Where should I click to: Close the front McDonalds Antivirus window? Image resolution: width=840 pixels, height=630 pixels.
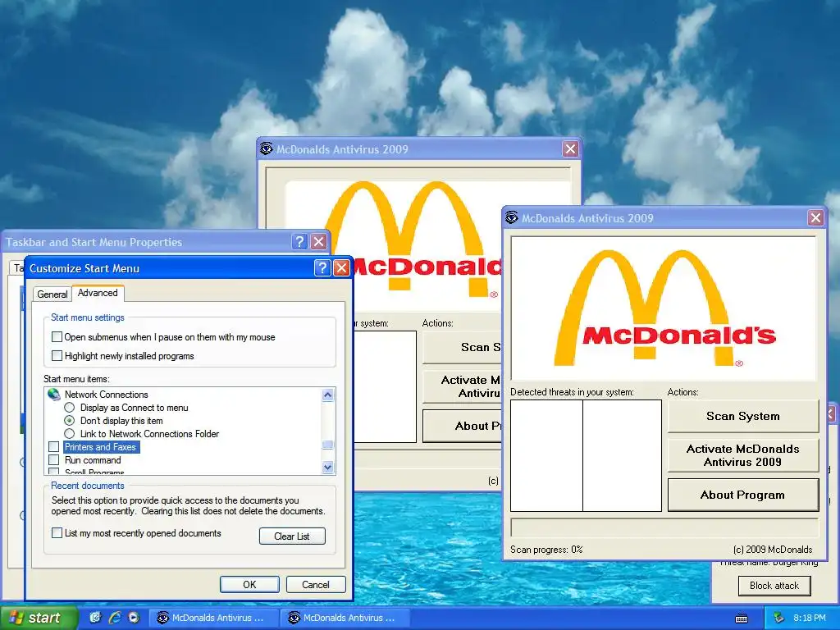click(815, 217)
